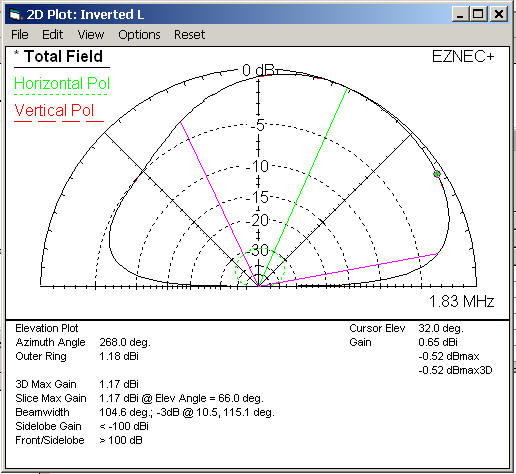Open the View menu
The image size is (516, 474).
pyautogui.click(x=91, y=35)
